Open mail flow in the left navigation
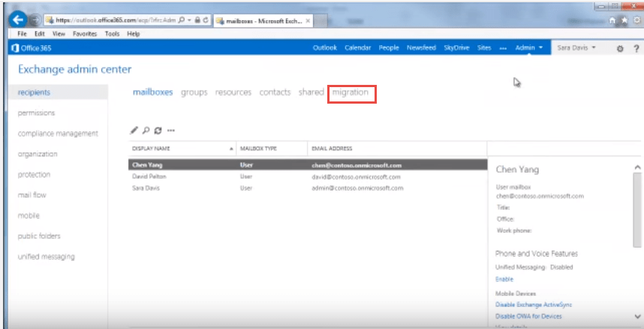Viewport: 644px width, 329px height. click(32, 195)
